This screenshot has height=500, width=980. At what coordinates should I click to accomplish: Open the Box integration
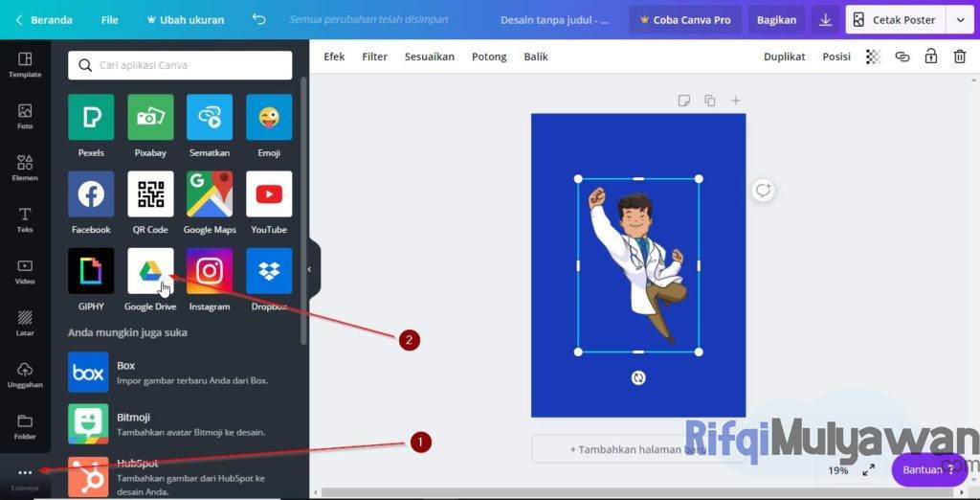(180, 373)
